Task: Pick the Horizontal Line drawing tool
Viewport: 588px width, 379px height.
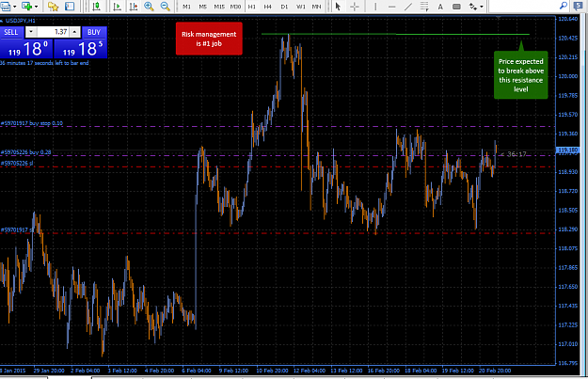Action: point(391,6)
